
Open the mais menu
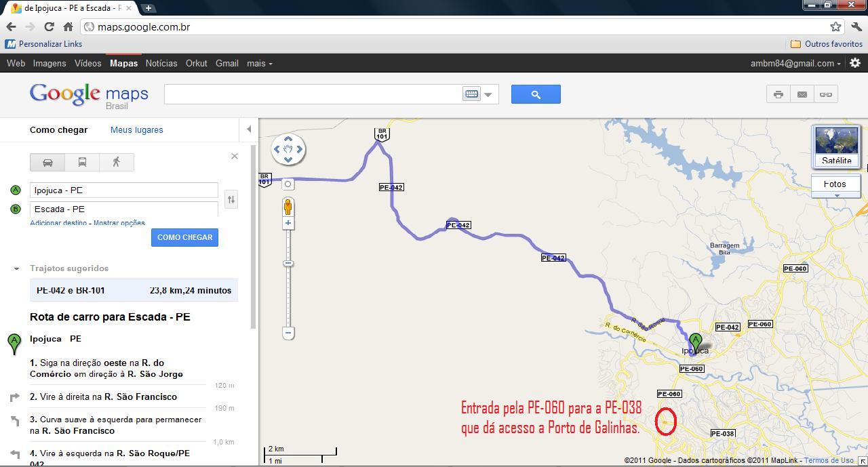click(260, 63)
